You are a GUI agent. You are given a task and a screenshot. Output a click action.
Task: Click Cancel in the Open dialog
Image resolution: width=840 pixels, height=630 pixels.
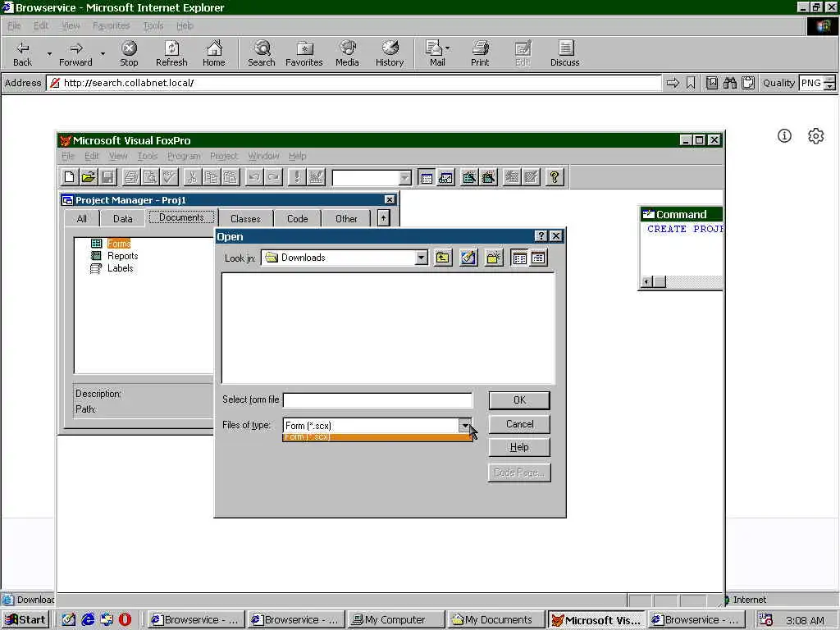(519, 424)
